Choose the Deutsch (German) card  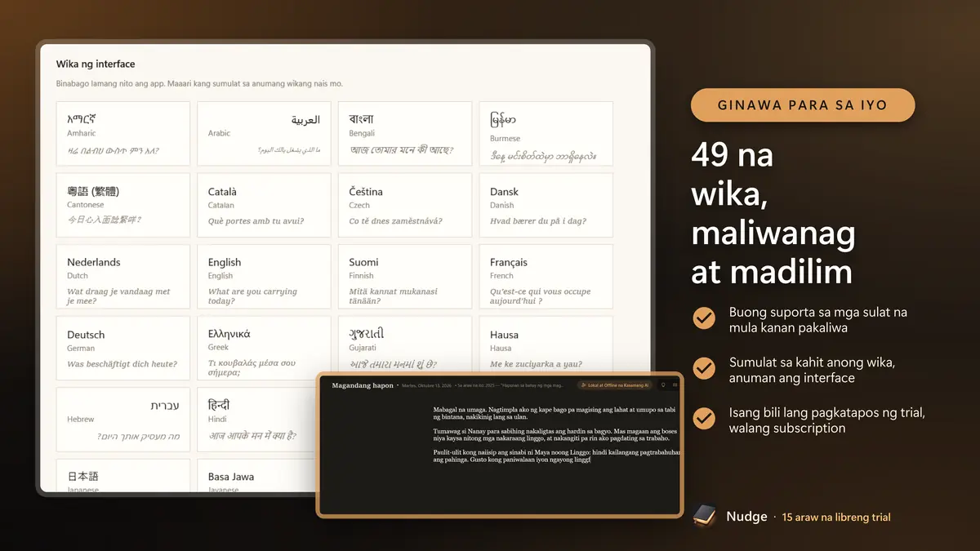[123, 349]
